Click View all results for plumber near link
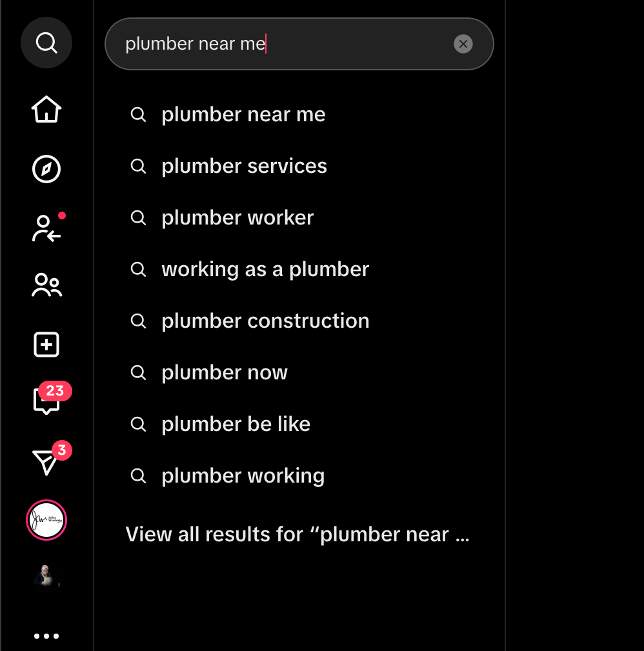The image size is (644, 651). click(297, 535)
